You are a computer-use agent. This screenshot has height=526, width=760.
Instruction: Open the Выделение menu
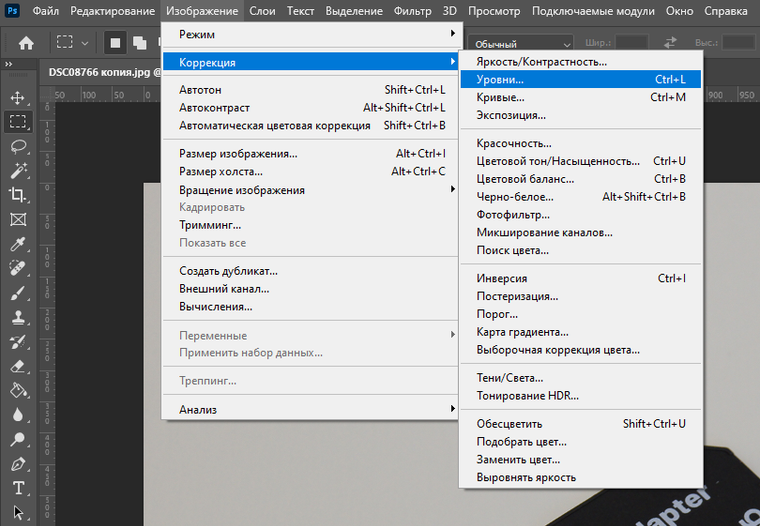354,11
